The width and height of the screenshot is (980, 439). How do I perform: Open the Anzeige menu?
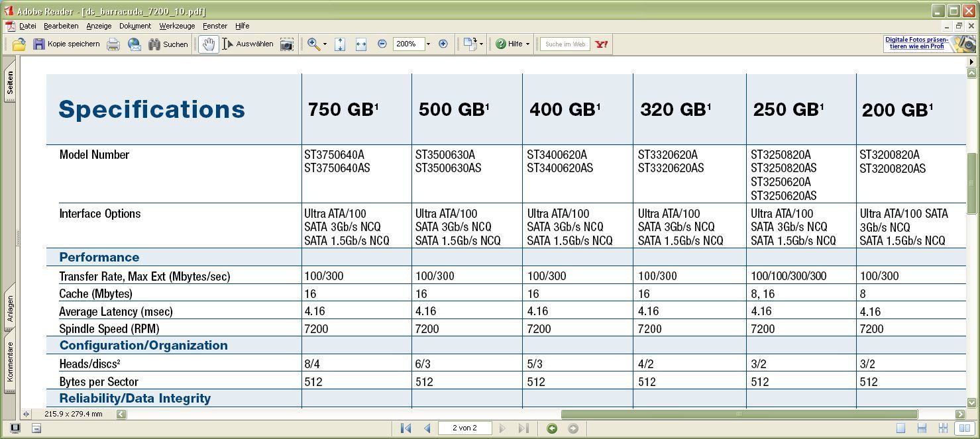coord(99,26)
